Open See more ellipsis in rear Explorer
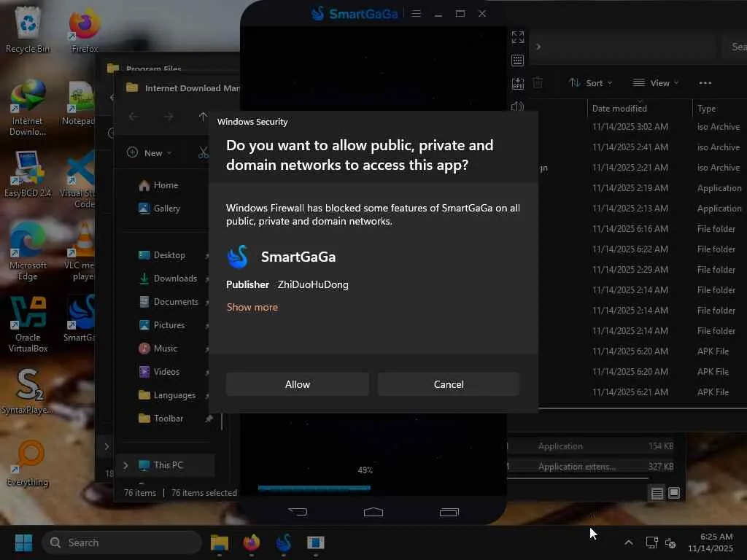The width and height of the screenshot is (747, 560). (705, 83)
